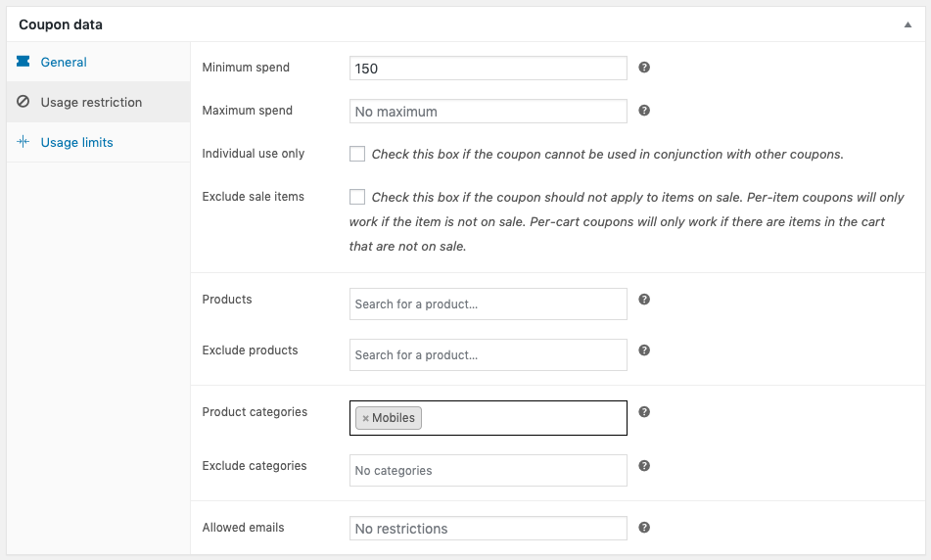Select the Usage restriction tab
The height and width of the screenshot is (560, 931).
point(91,102)
